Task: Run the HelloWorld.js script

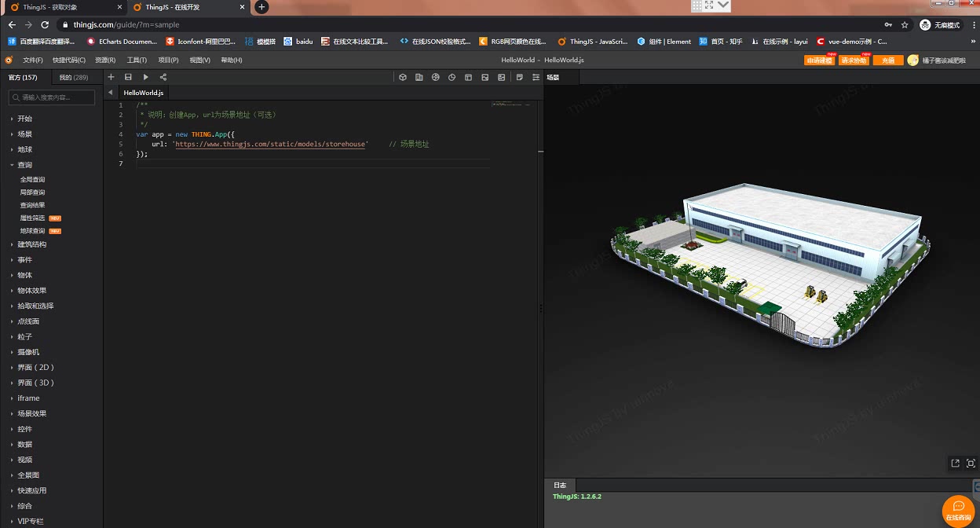Action: point(145,77)
